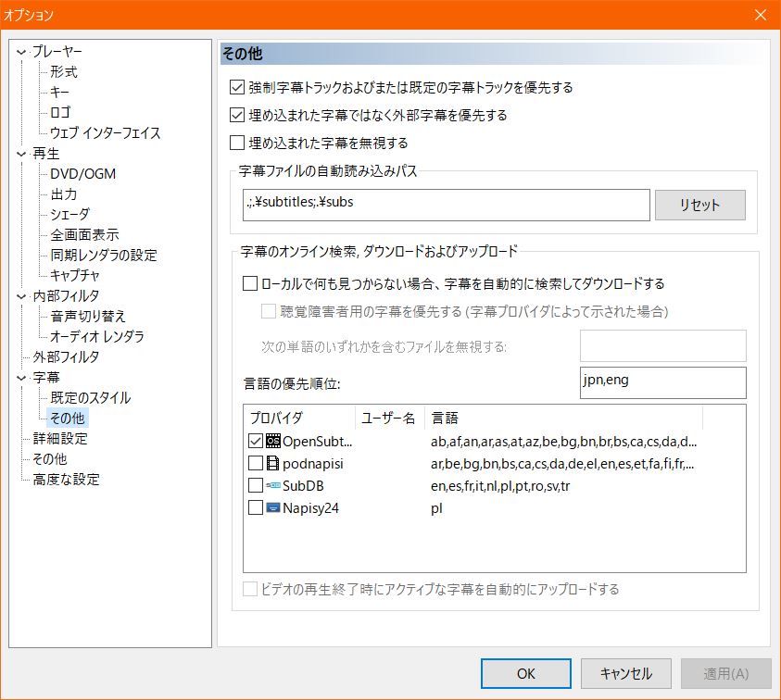
Task: Confirm settings with OK button
Action: point(526,674)
